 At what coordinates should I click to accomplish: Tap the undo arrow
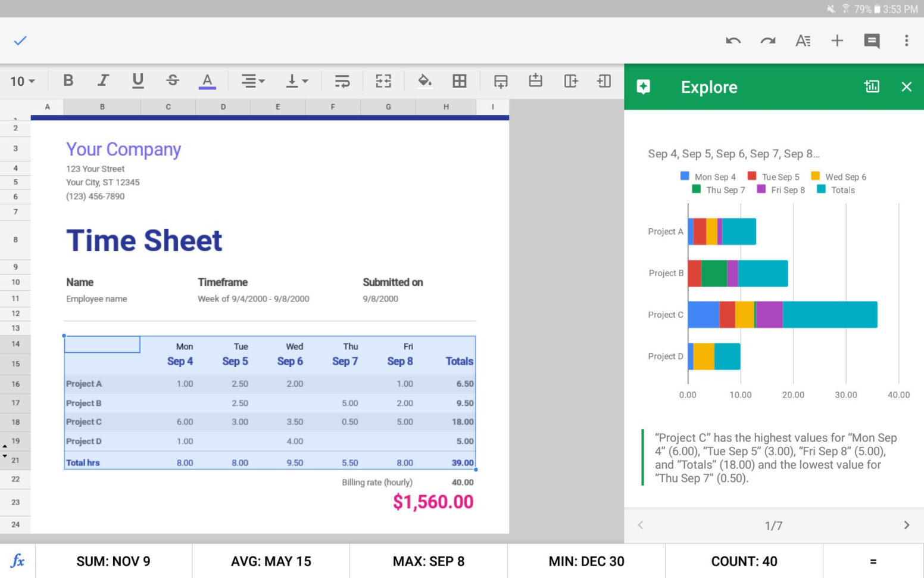point(733,41)
